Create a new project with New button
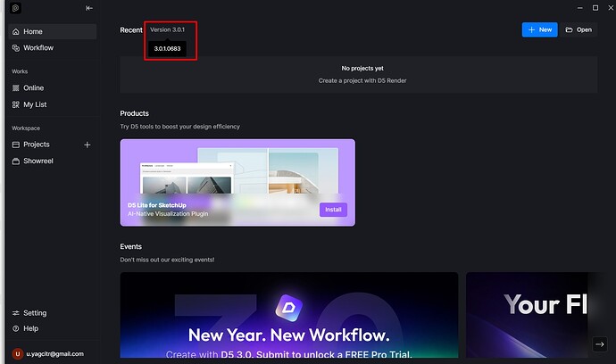The image size is (616, 364). 539,29
